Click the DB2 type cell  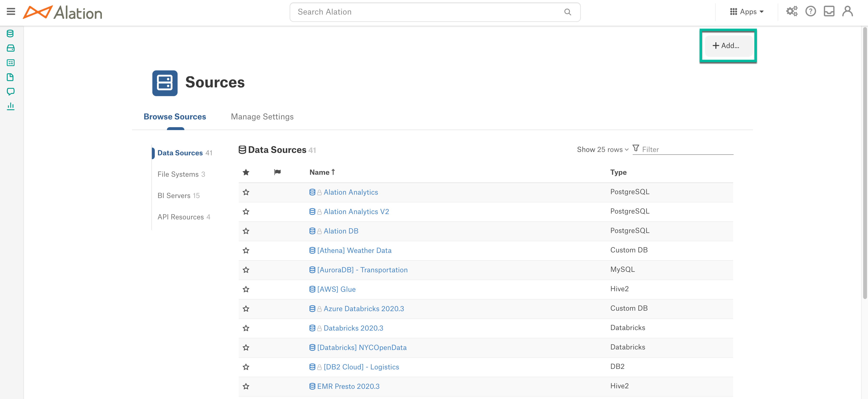[x=617, y=366]
